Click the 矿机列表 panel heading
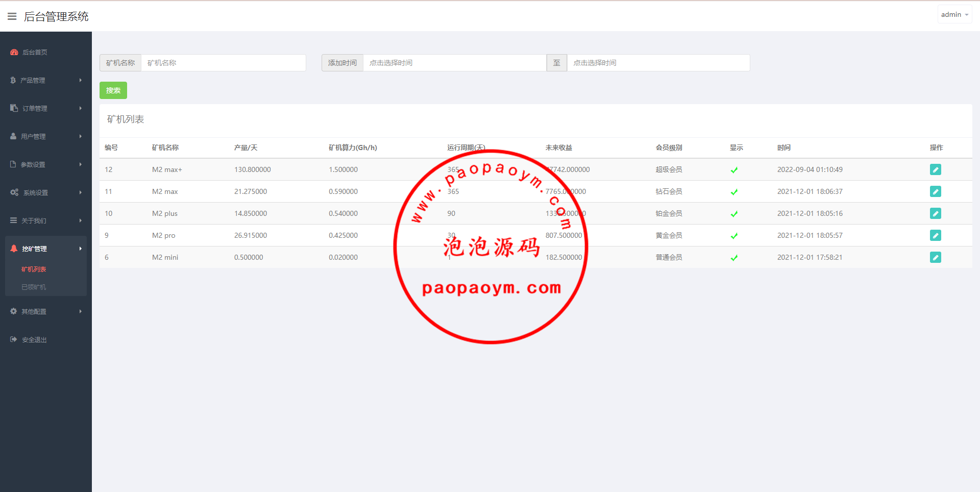 pyautogui.click(x=126, y=119)
